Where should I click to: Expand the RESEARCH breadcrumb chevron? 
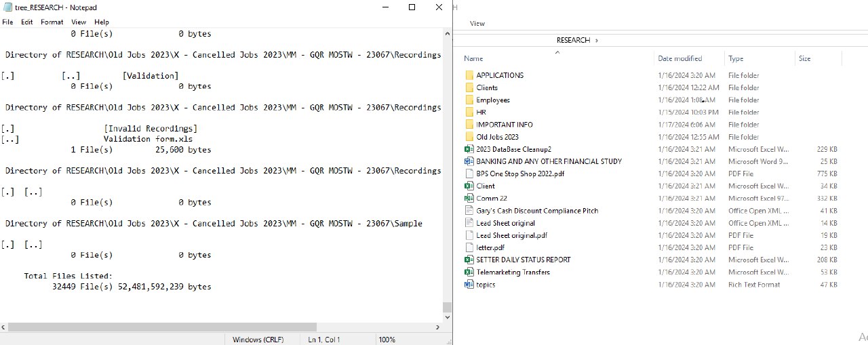pos(597,40)
